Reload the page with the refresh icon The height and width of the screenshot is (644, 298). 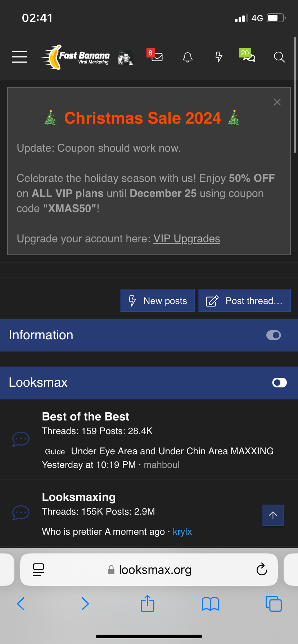coord(262,569)
